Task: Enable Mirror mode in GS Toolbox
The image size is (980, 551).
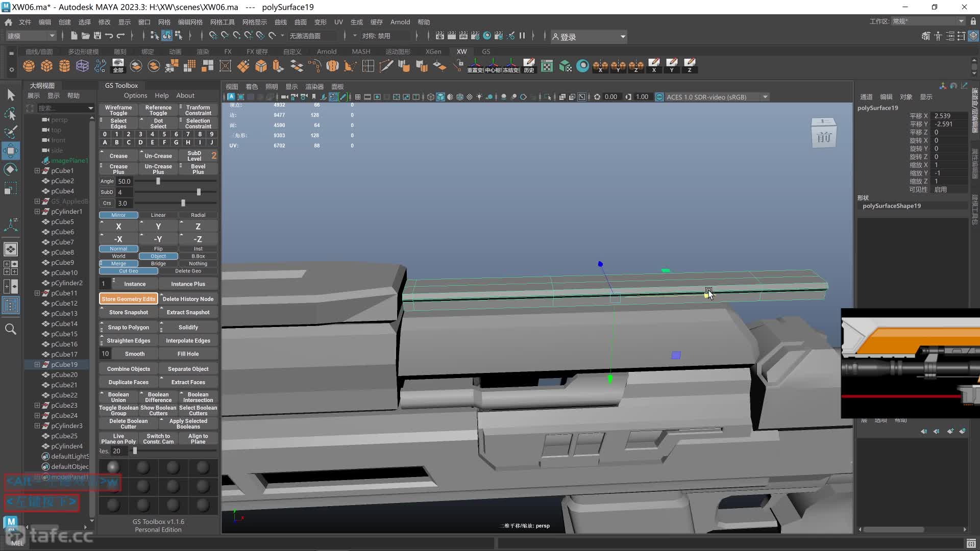Action: point(118,215)
